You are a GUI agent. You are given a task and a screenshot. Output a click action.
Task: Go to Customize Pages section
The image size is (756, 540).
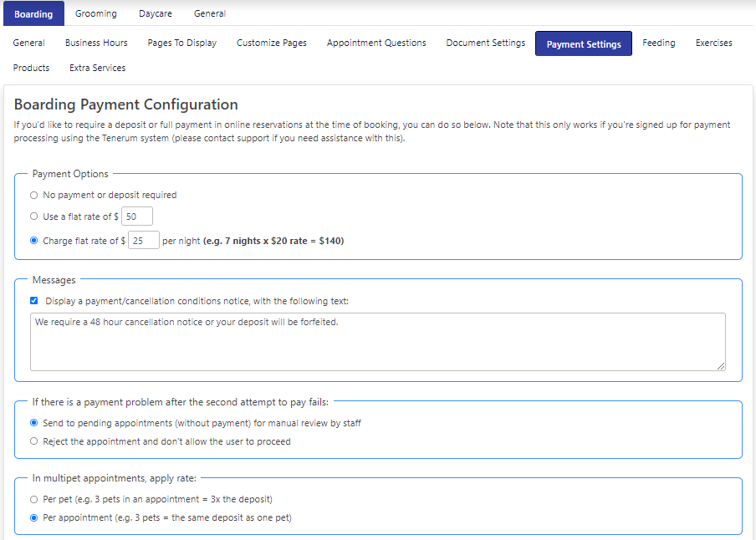tap(272, 43)
